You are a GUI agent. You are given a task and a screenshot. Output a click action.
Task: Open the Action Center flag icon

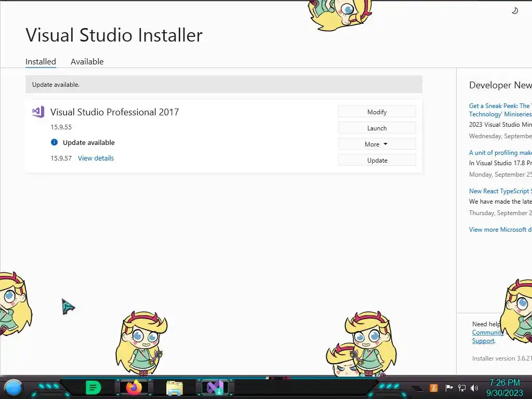(449, 388)
